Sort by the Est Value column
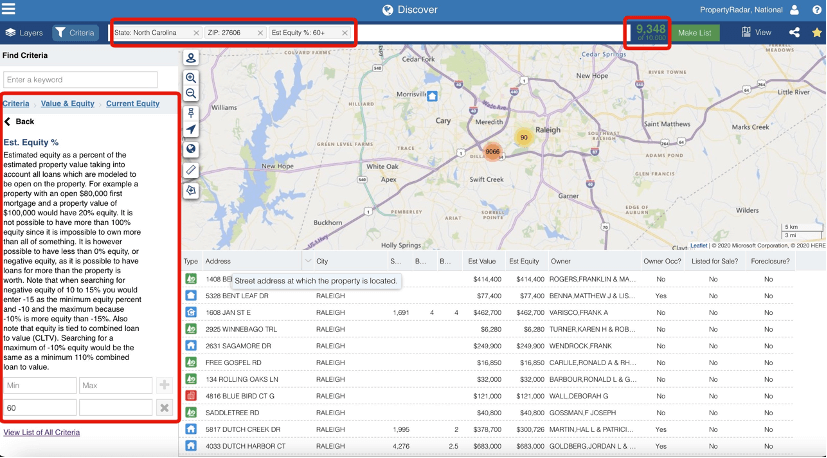This screenshot has height=458, width=827. pos(482,261)
